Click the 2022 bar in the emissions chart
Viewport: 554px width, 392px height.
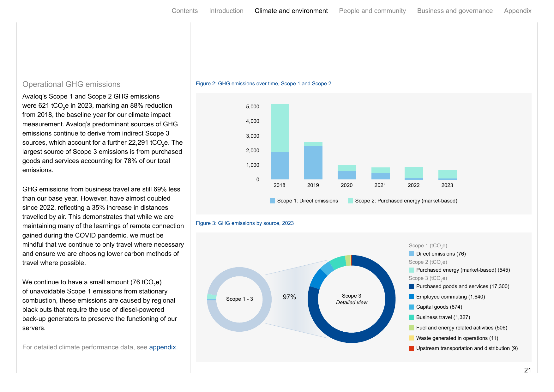[x=414, y=173]
